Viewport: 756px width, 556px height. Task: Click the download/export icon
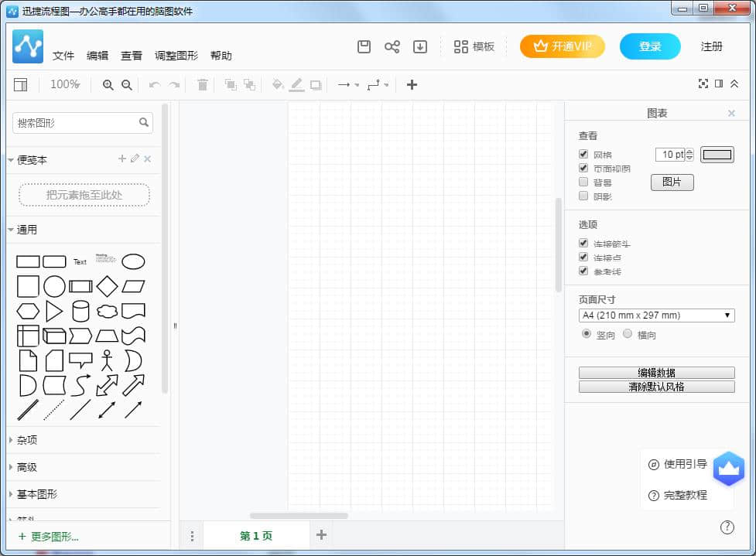point(420,46)
